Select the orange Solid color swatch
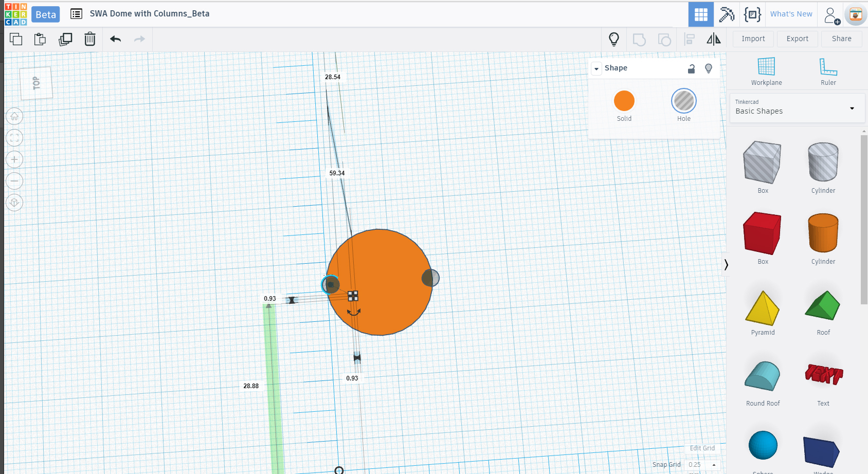Screen dimensions: 868x474 (624, 101)
